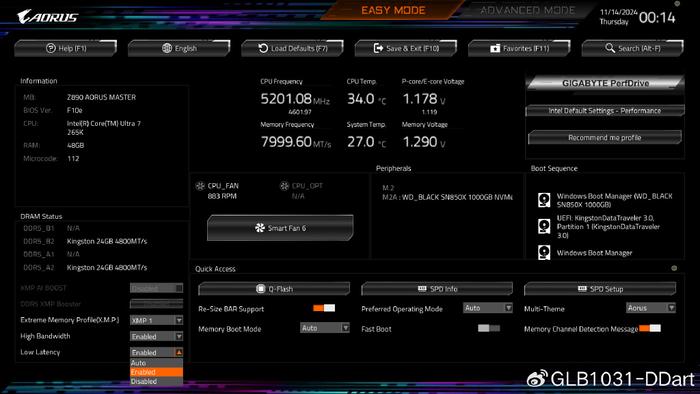700x394 pixels.
Task: Click the Save & Exit icon
Action: click(x=378, y=48)
